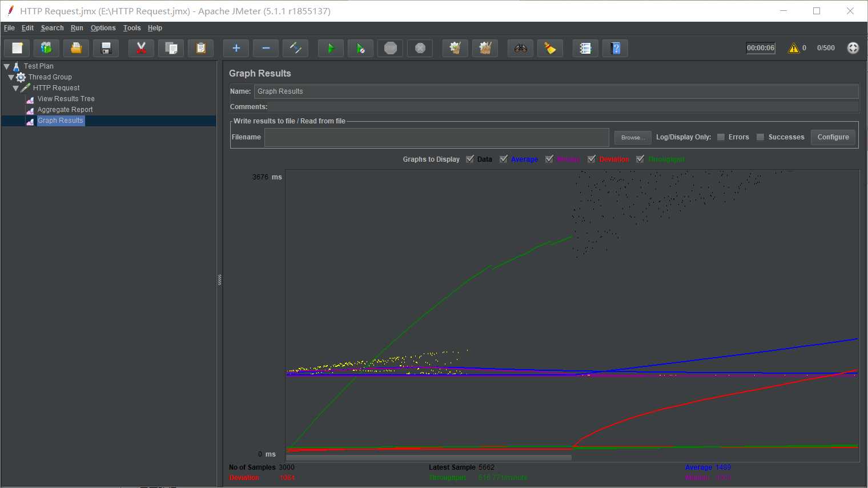Click the Open file folder icon

point(77,48)
